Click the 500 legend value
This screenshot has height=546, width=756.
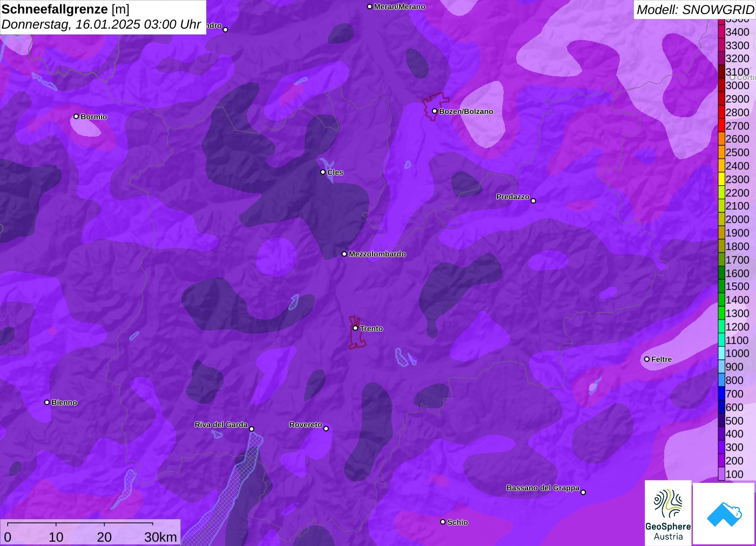(x=734, y=421)
